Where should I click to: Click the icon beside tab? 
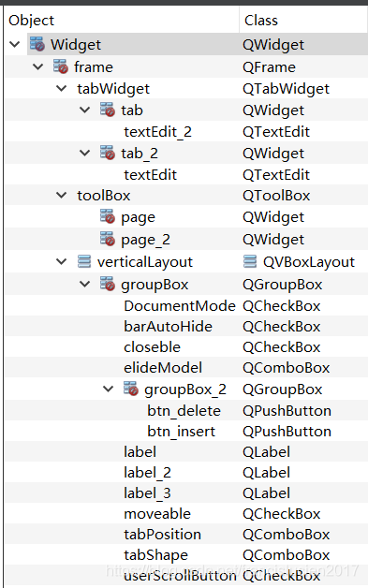tap(108, 110)
